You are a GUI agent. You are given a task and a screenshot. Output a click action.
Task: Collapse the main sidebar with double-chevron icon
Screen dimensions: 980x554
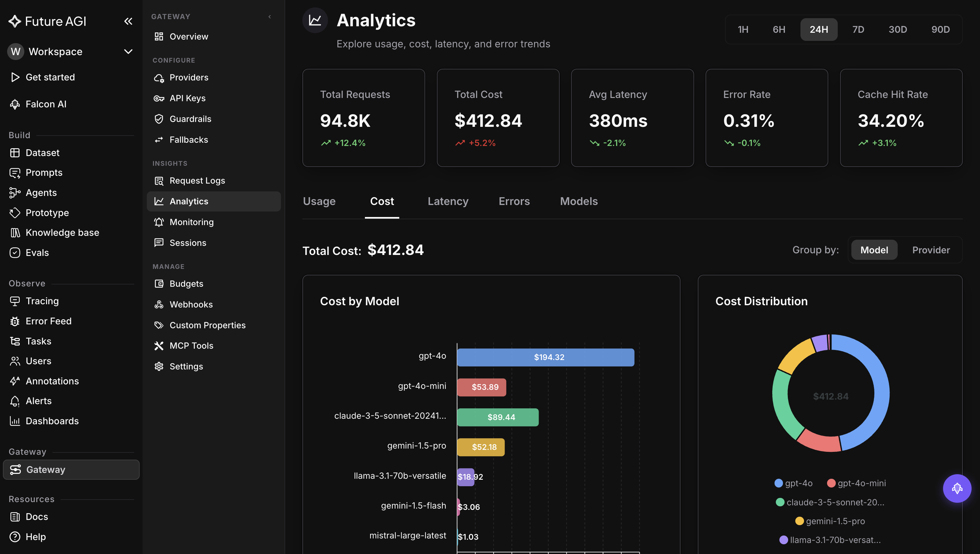coord(128,21)
